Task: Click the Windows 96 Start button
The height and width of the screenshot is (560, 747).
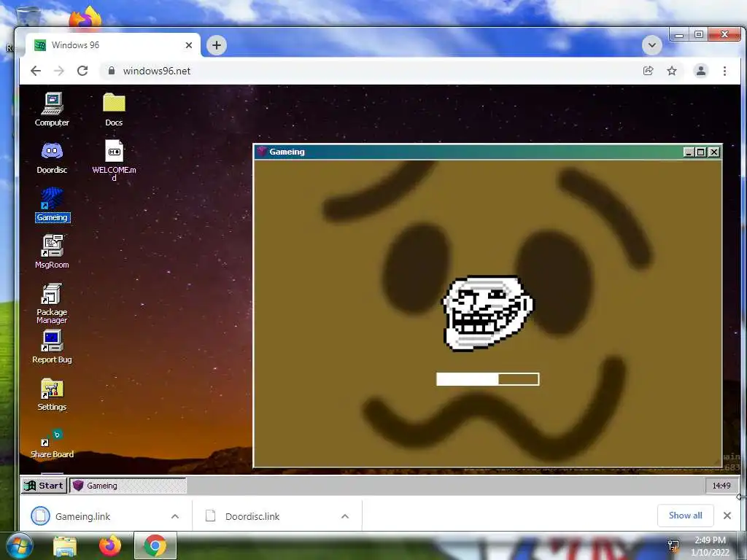Action: click(44, 485)
